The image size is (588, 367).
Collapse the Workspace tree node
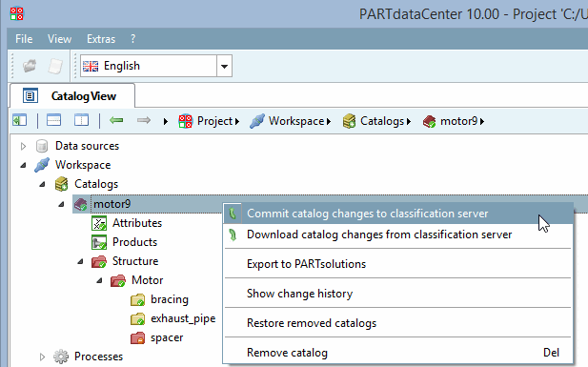pos(23,165)
